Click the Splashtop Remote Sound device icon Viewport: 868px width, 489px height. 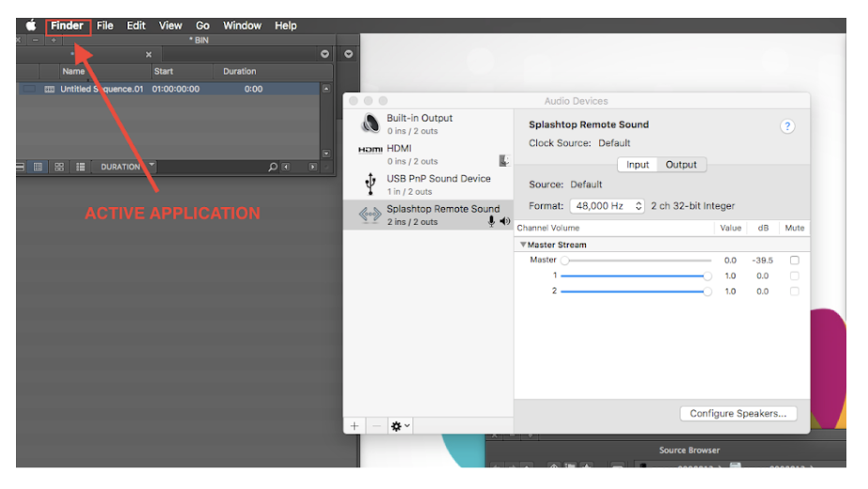coord(369,215)
